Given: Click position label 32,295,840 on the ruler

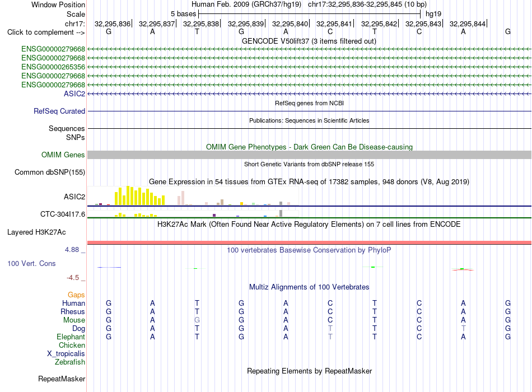Looking at the screenshot, I should click(x=290, y=24).
